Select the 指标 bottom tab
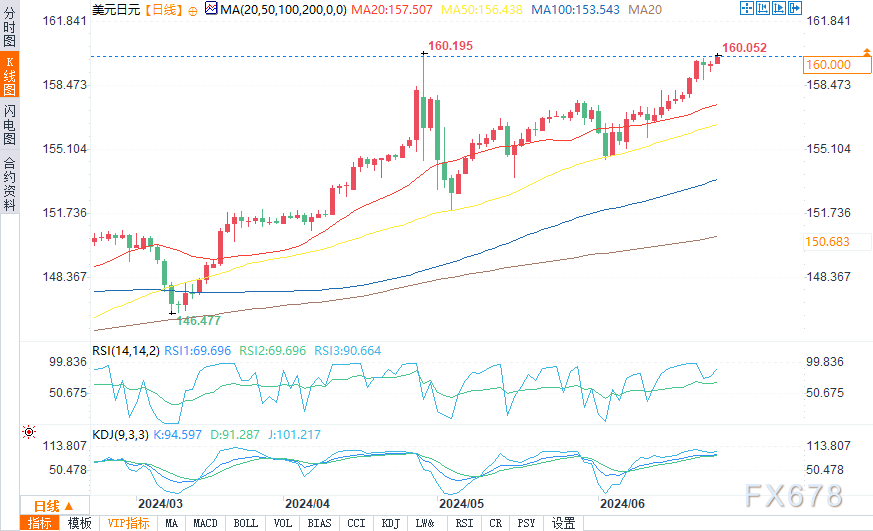The width and height of the screenshot is (873, 531). tap(40, 523)
